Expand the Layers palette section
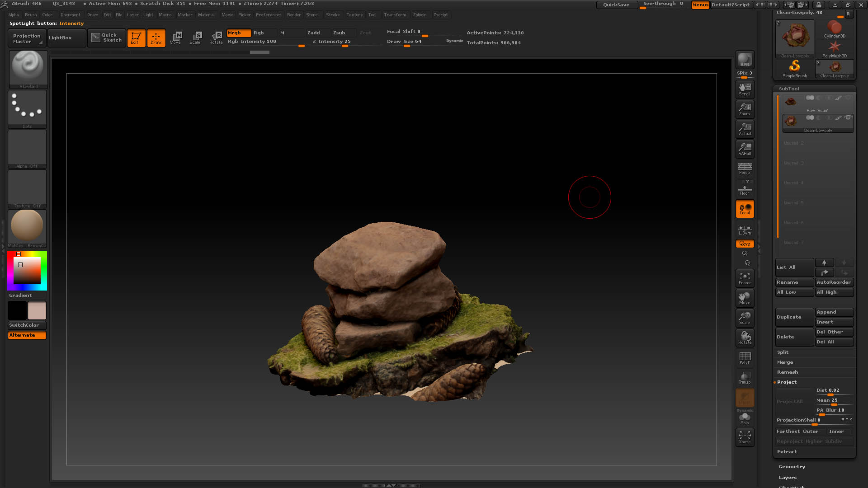 coord(788,477)
